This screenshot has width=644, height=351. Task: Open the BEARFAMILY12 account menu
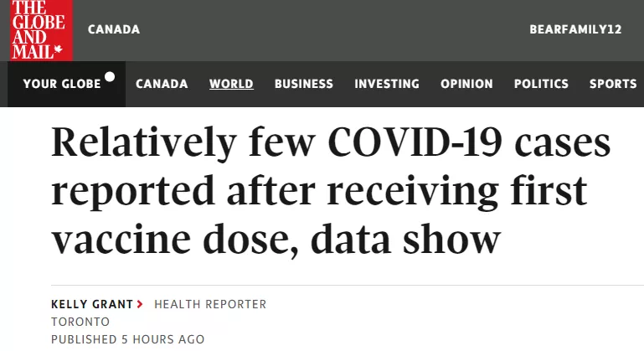tap(574, 29)
